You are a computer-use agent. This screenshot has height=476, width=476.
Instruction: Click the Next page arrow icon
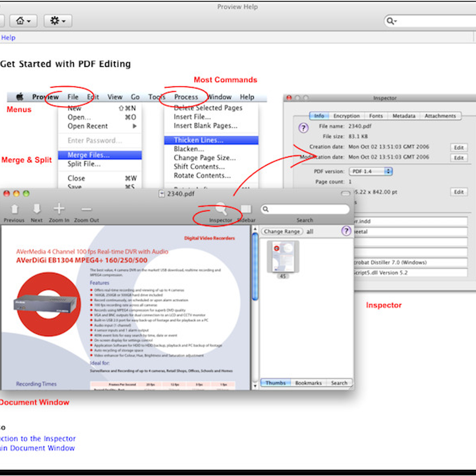pos(37,209)
